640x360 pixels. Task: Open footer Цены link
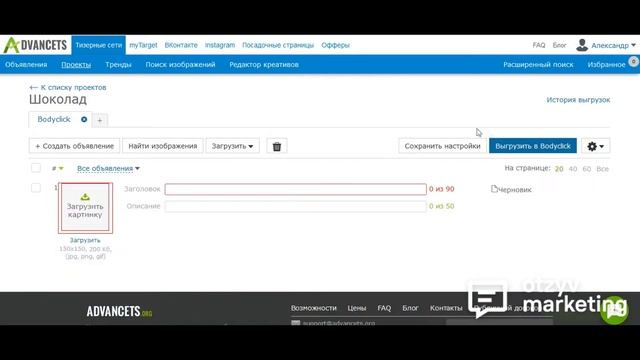[x=357, y=308]
